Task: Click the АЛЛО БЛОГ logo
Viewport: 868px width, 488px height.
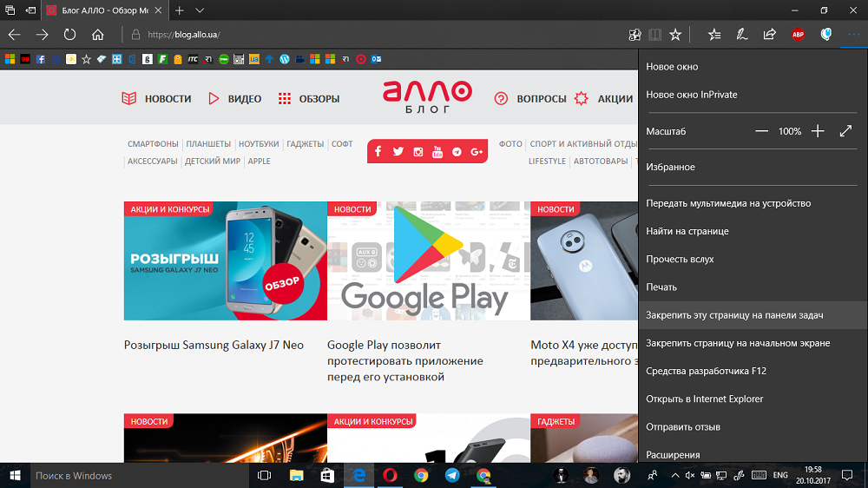Action: 427,96
